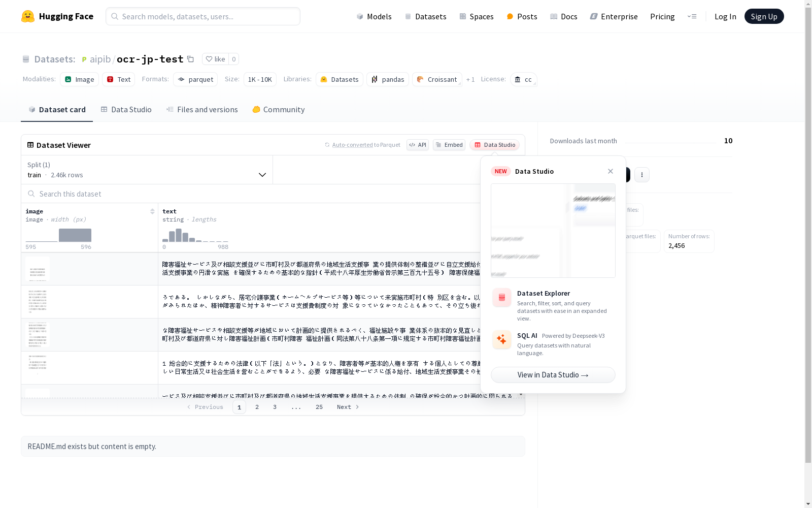
Task: Expand the +1 more libraries
Action: [x=470, y=79]
